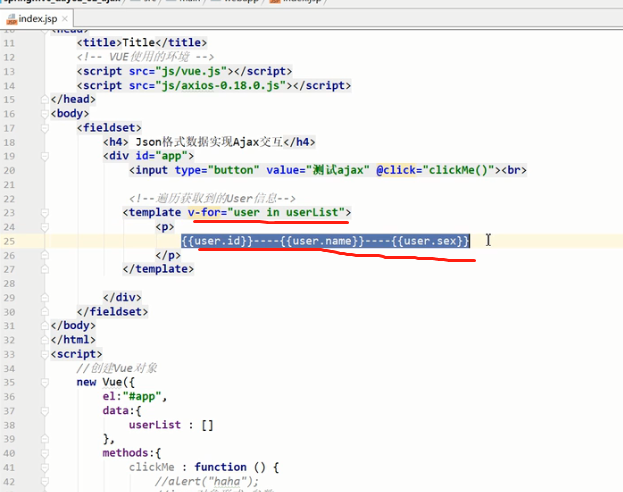Click line number 25 in gutter
The image size is (623, 492).
(x=9, y=241)
